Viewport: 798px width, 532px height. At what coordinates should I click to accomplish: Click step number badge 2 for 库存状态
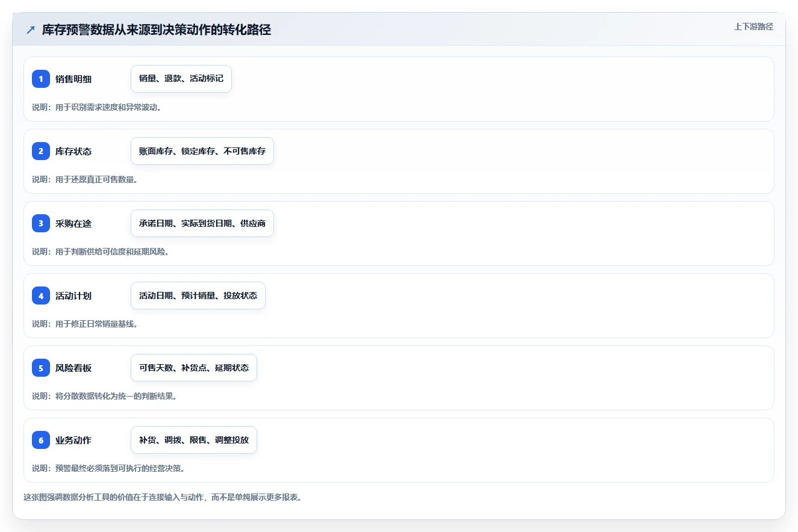[41, 151]
